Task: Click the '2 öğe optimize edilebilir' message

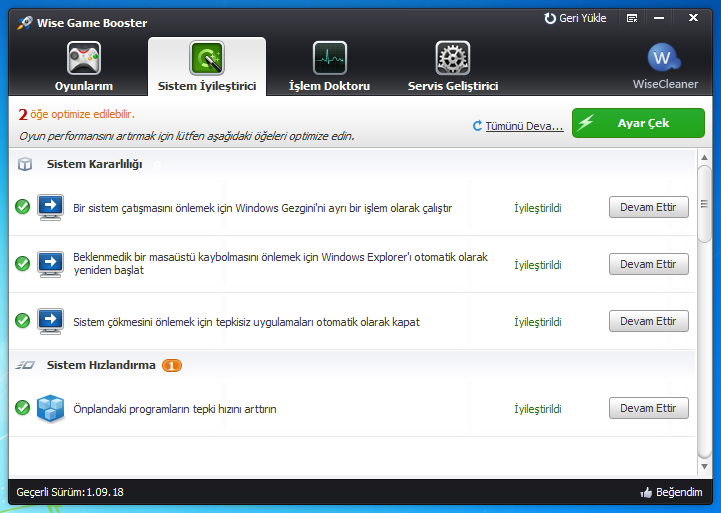Action: pyautogui.click(x=76, y=114)
